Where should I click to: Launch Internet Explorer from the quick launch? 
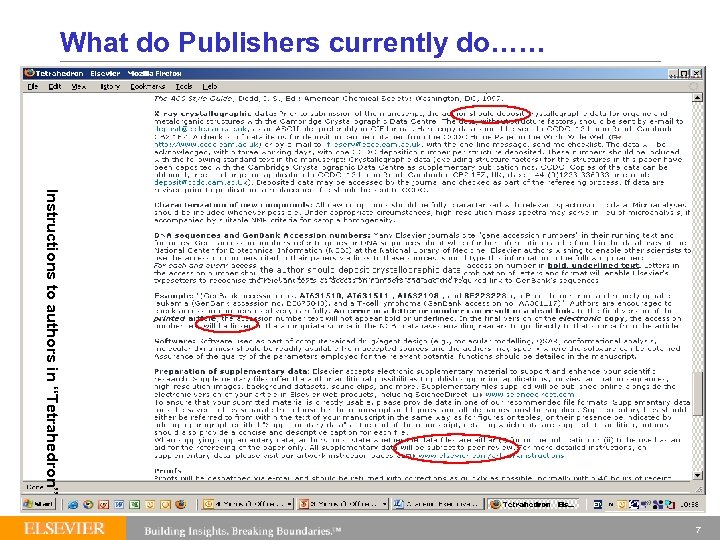[x=73, y=504]
